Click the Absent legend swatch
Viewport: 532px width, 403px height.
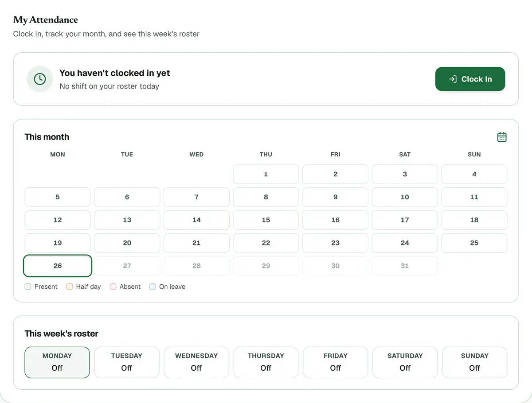(113, 287)
